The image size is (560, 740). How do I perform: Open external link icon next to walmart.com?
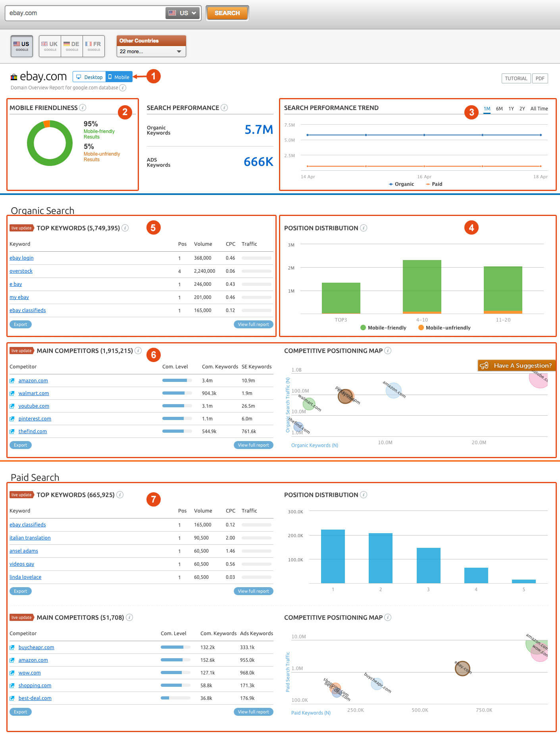tap(12, 393)
